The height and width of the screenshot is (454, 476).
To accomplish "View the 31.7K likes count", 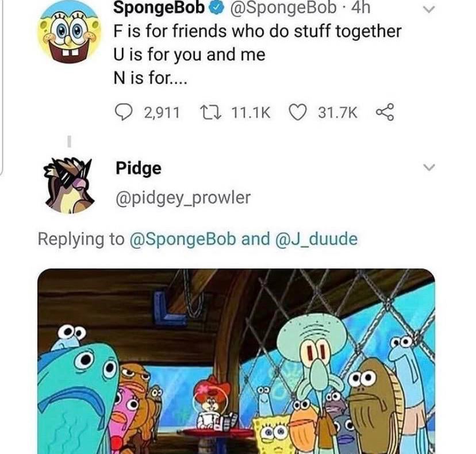I will point(337,113).
